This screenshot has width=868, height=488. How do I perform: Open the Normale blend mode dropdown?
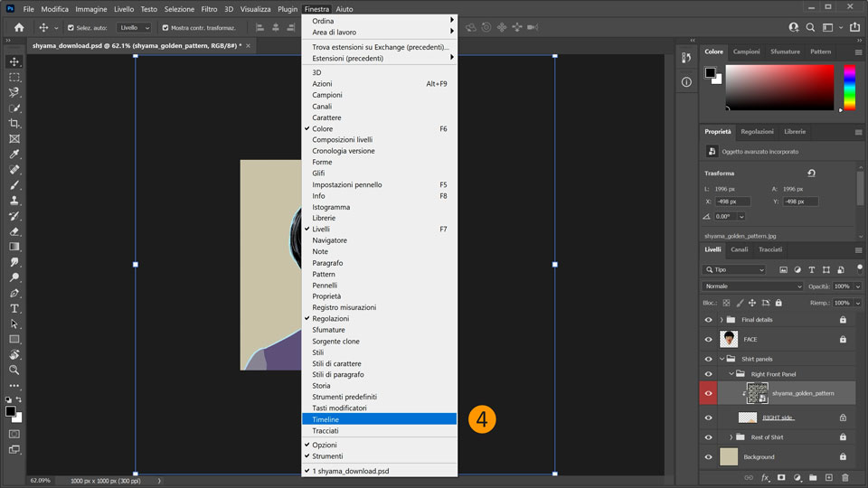point(752,286)
